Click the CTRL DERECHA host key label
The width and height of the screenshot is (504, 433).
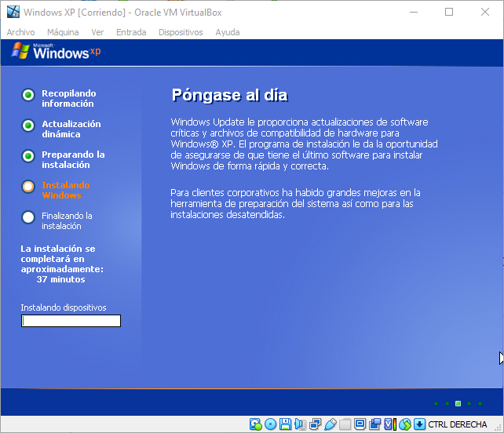click(458, 424)
